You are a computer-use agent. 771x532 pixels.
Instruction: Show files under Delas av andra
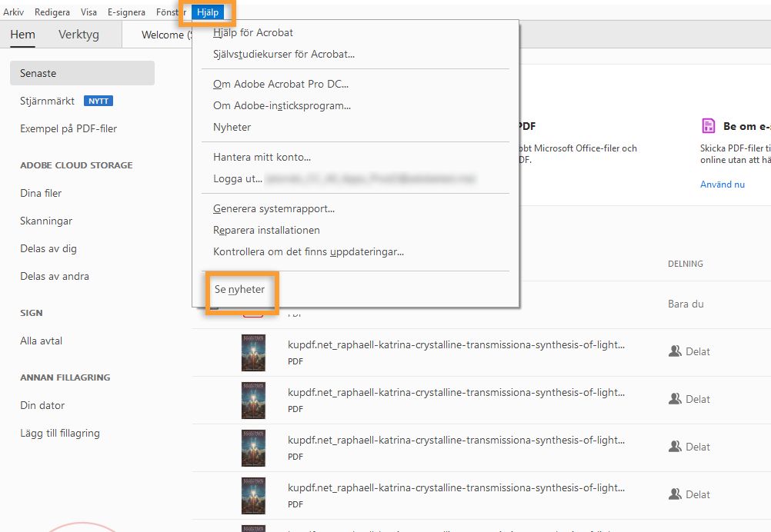[55, 276]
